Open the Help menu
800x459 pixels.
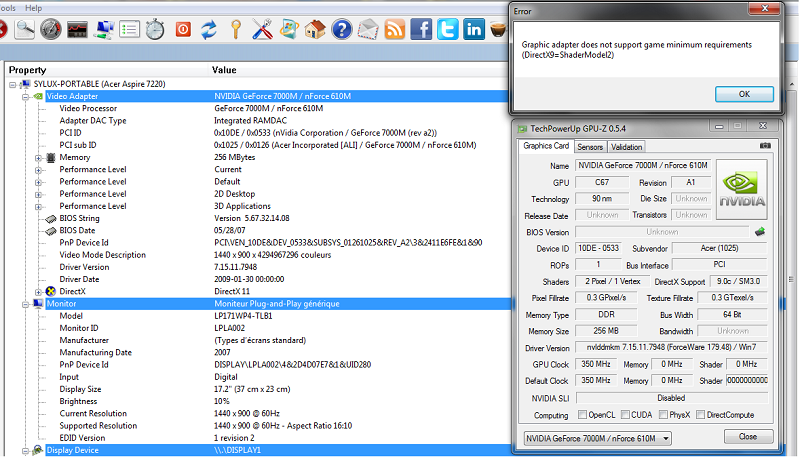tap(33, 8)
